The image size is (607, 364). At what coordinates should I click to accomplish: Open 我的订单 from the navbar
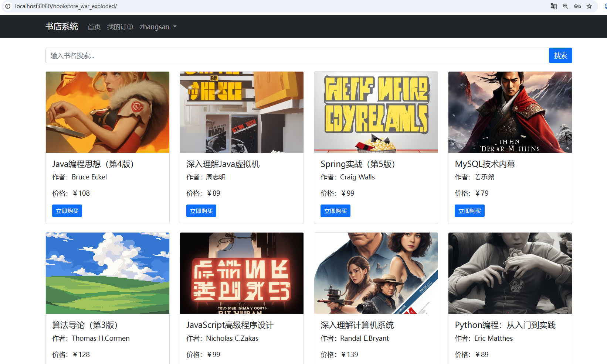120,27
